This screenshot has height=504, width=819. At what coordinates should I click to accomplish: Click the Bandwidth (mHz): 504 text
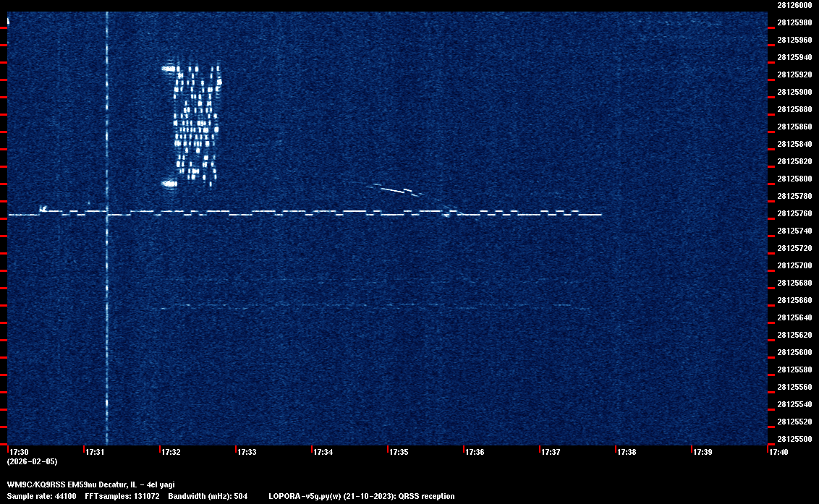(x=208, y=496)
